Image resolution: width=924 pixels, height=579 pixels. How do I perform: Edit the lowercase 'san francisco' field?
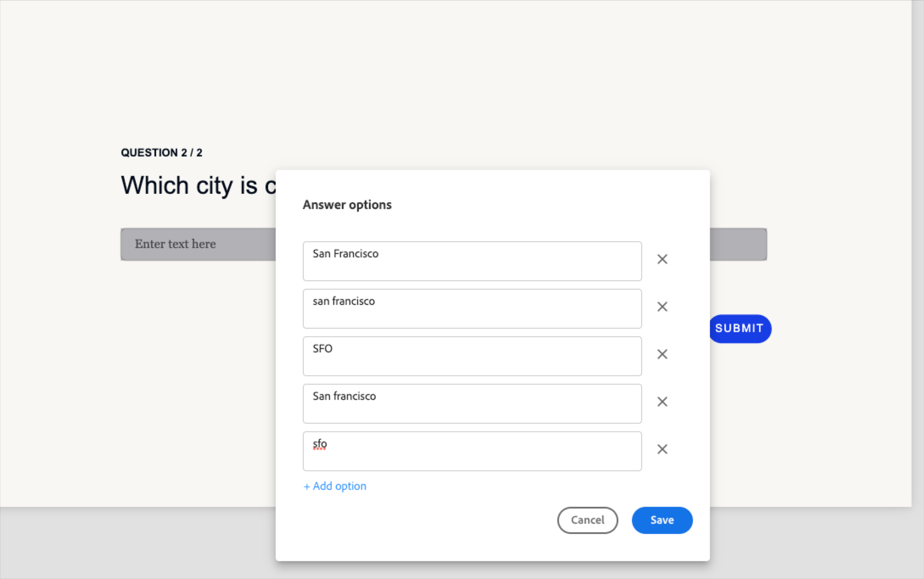click(472, 308)
